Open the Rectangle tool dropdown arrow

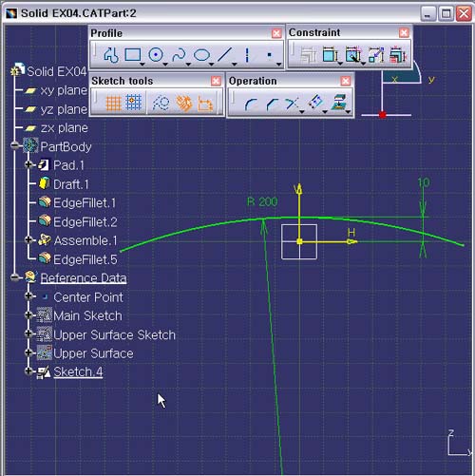142,65
